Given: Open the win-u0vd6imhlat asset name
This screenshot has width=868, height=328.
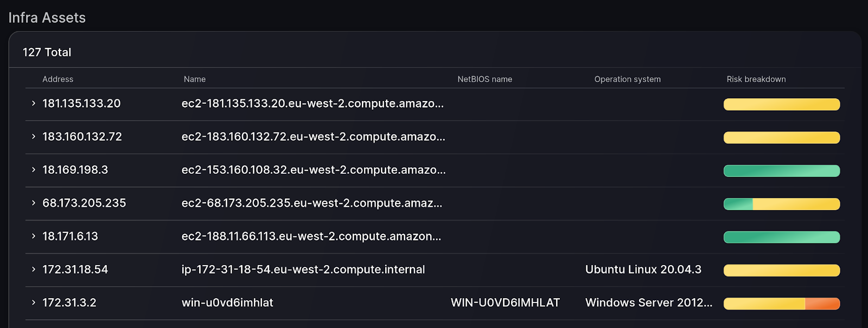Looking at the screenshot, I should tap(227, 302).
